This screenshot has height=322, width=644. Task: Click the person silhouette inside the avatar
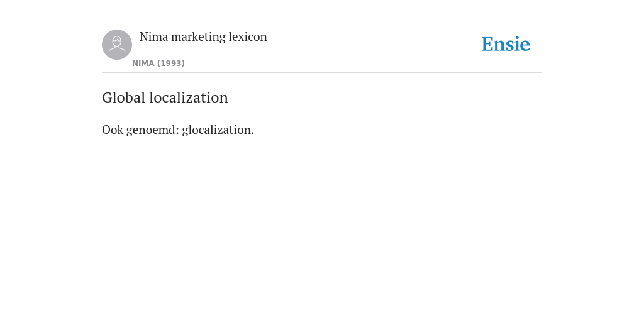click(x=117, y=45)
